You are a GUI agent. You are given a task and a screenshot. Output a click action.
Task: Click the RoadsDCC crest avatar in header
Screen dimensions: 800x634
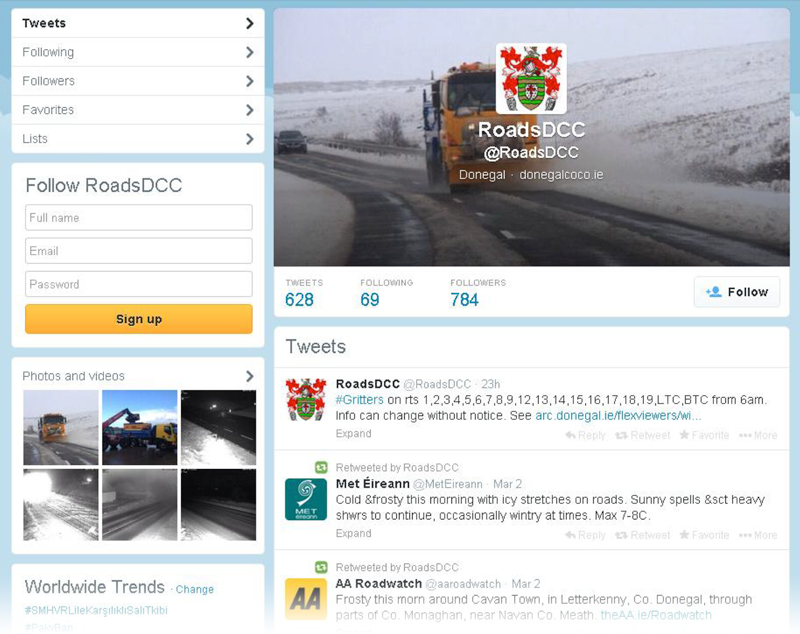531,79
